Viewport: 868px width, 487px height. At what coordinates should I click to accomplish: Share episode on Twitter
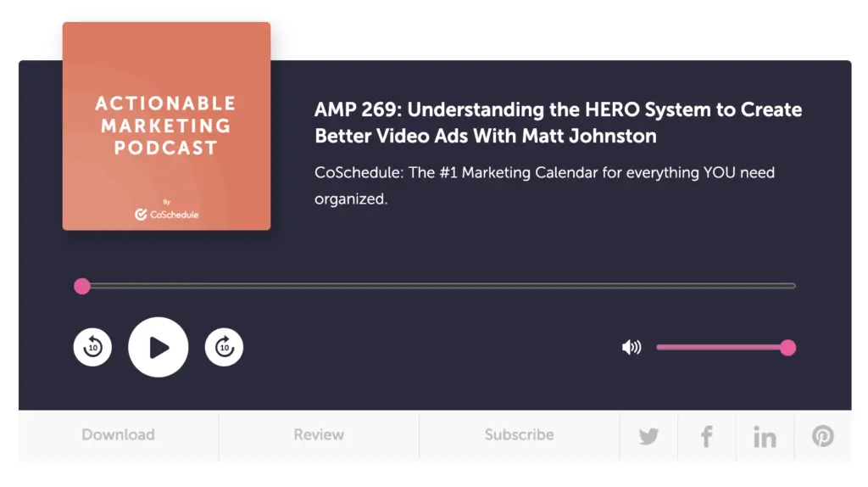(x=648, y=437)
